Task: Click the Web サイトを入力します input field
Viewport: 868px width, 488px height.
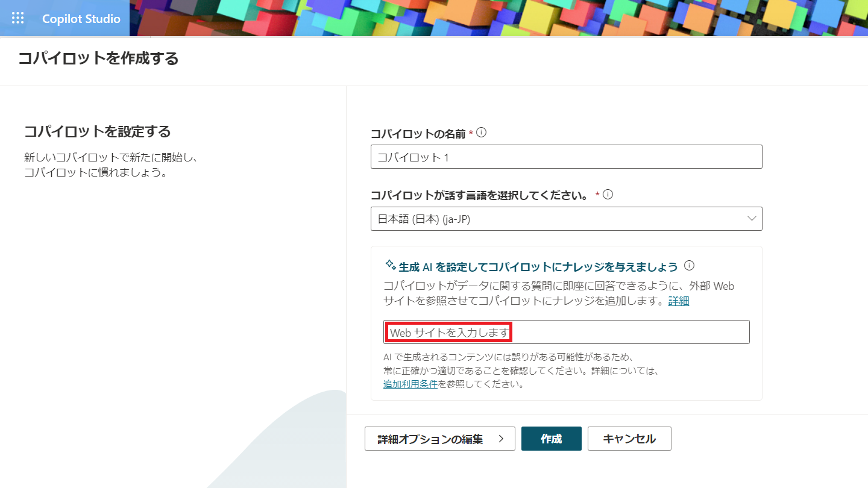Action: pos(567,332)
